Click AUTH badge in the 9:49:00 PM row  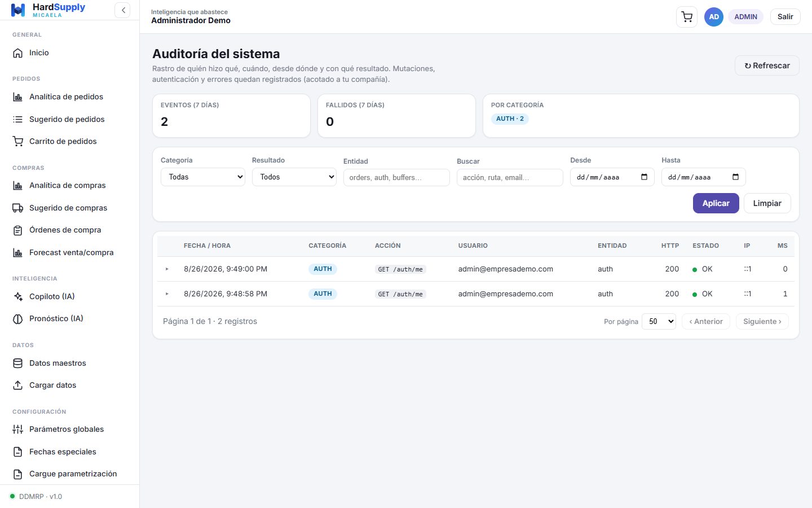[323, 269]
